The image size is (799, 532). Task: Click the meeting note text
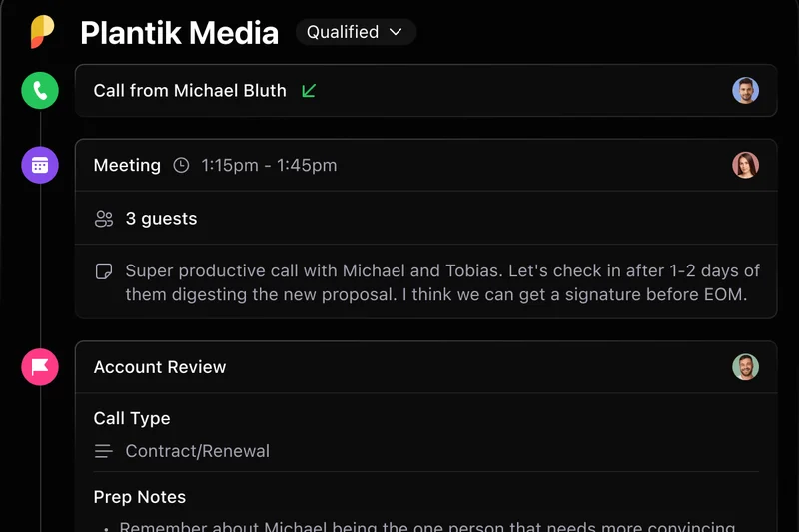(439, 282)
